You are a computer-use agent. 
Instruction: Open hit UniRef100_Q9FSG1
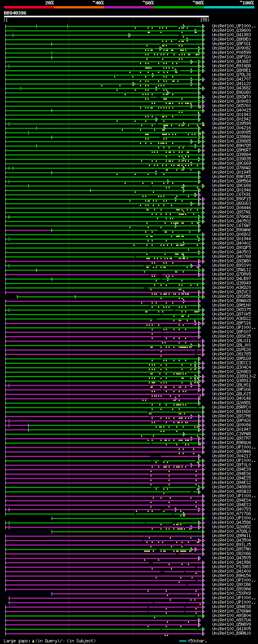(231, 44)
